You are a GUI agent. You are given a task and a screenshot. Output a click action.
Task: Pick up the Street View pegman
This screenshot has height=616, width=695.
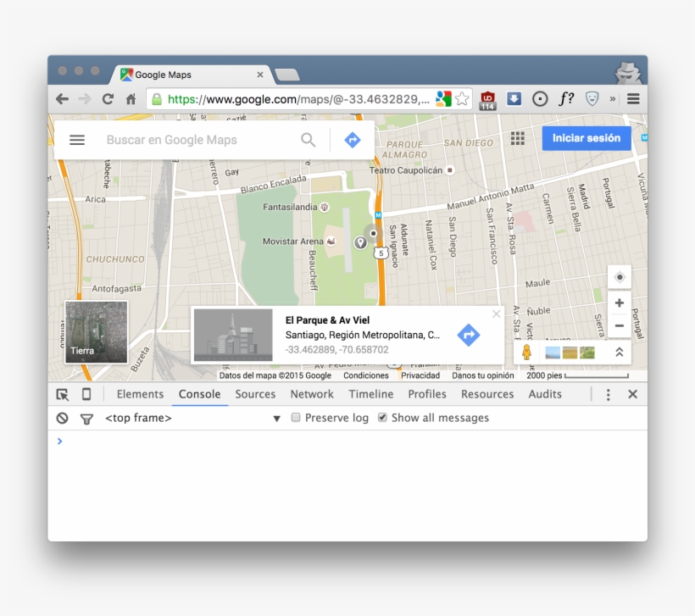coord(526,352)
